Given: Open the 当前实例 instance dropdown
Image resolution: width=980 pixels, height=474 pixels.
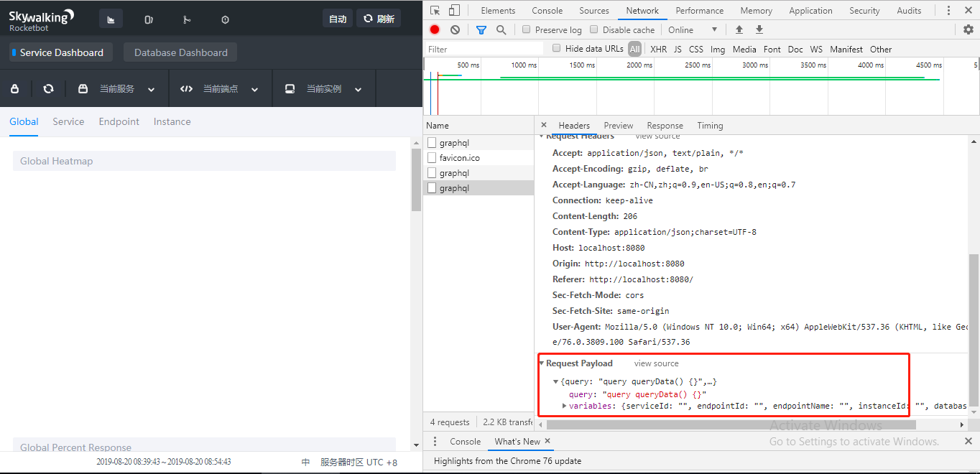Looking at the screenshot, I should 323,89.
